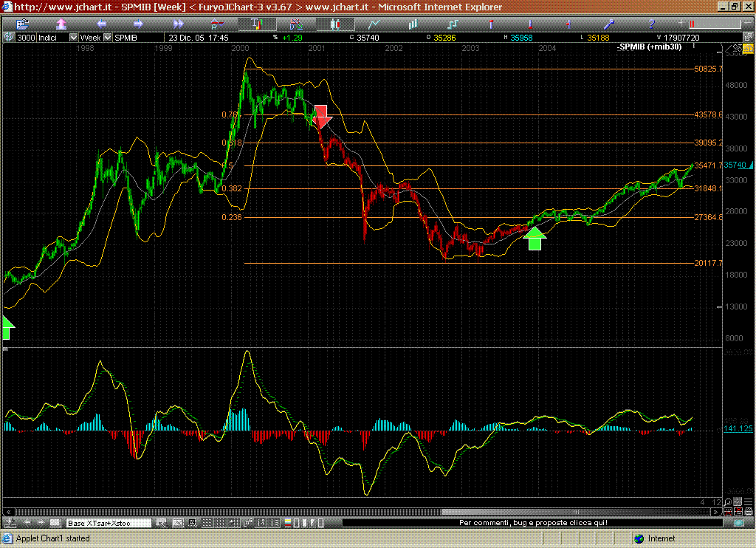Switch to the line chart icon

[x=374, y=24]
